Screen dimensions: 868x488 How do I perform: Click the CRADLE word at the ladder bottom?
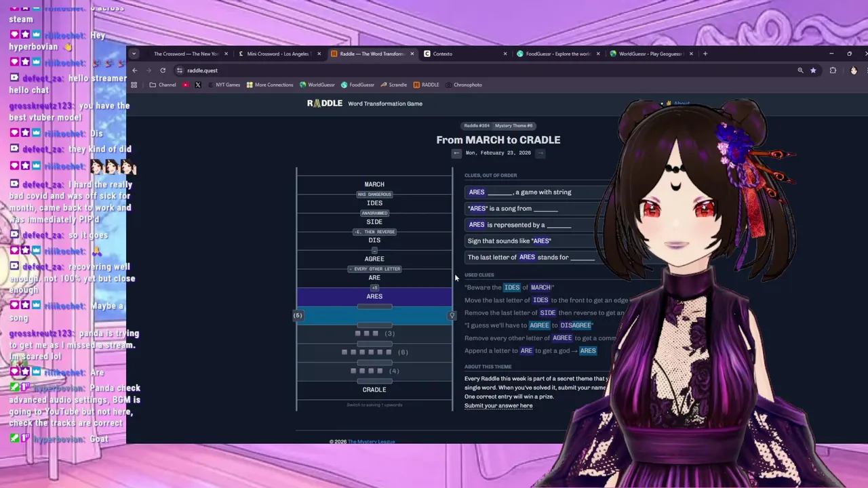[x=374, y=390]
